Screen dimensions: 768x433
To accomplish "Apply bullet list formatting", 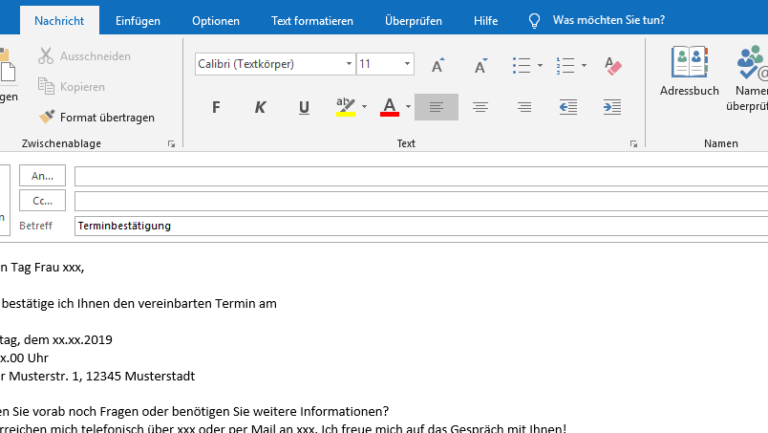I will [522, 65].
